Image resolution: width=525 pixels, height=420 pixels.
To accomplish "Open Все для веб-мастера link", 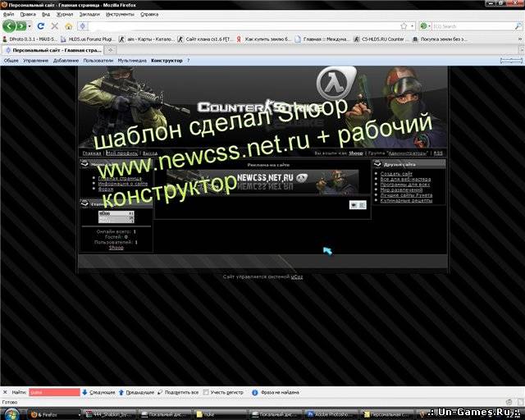I will tap(405, 179).
